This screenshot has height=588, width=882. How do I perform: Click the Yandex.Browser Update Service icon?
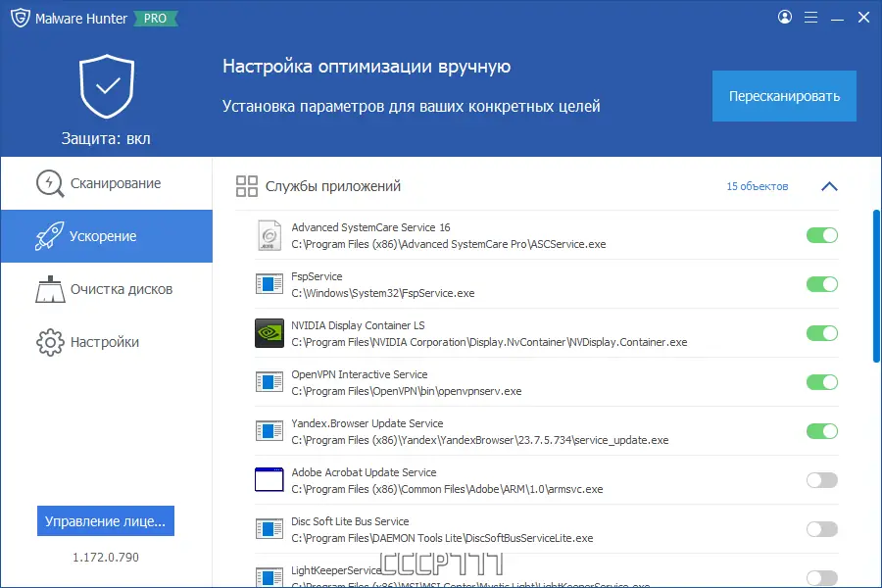[x=269, y=431]
